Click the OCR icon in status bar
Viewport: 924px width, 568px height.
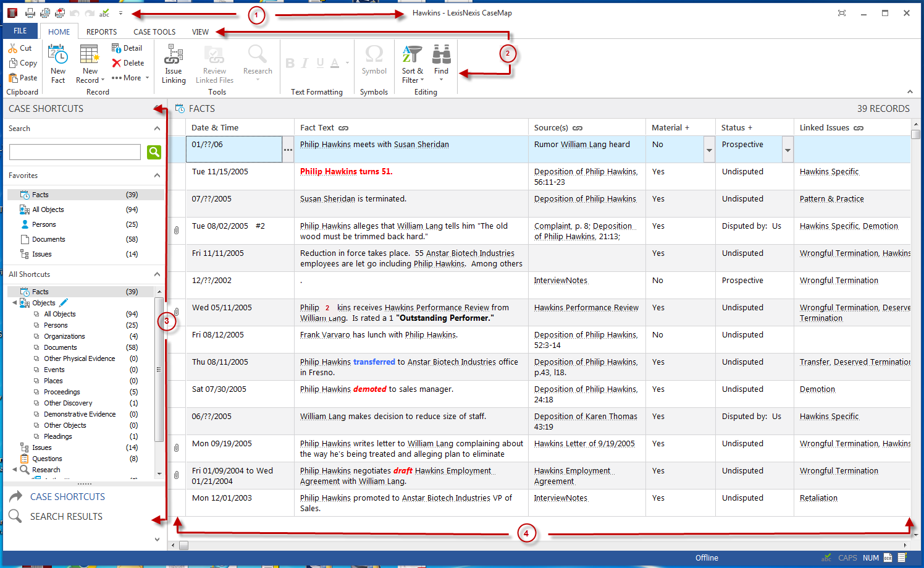(x=888, y=557)
